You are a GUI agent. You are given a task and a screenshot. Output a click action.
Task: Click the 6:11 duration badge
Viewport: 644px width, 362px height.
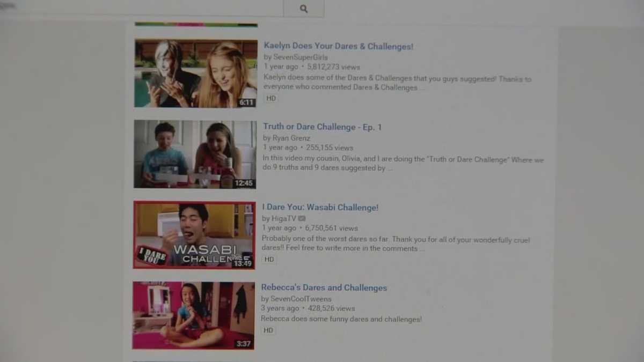point(247,102)
